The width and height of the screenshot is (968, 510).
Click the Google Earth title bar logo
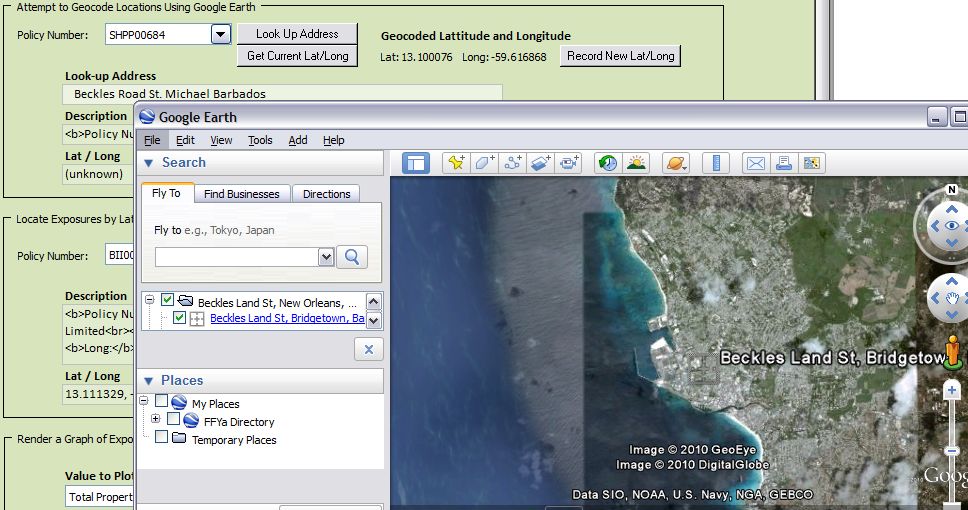(147, 117)
